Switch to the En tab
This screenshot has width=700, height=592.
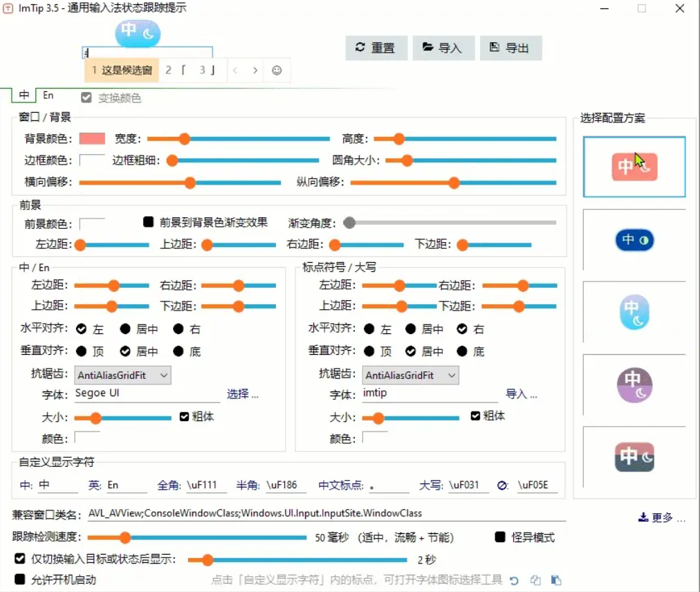click(x=48, y=95)
